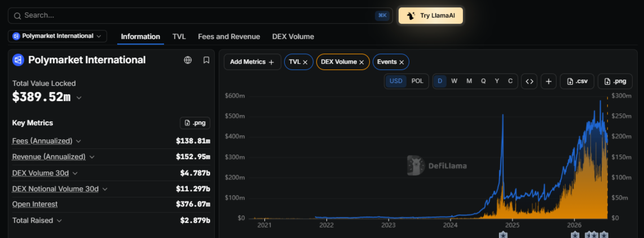This screenshot has width=644, height=238.
Task: Click in the Search input field
Action: 200,16
